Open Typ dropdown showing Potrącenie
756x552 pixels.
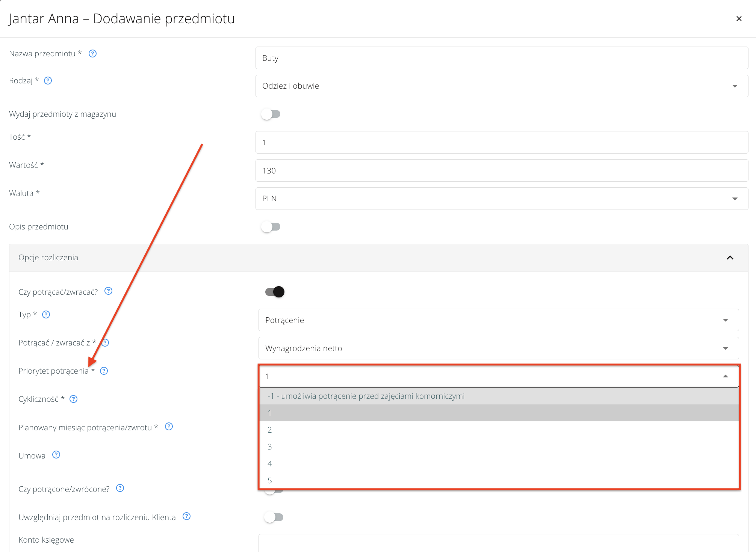pos(498,320)
